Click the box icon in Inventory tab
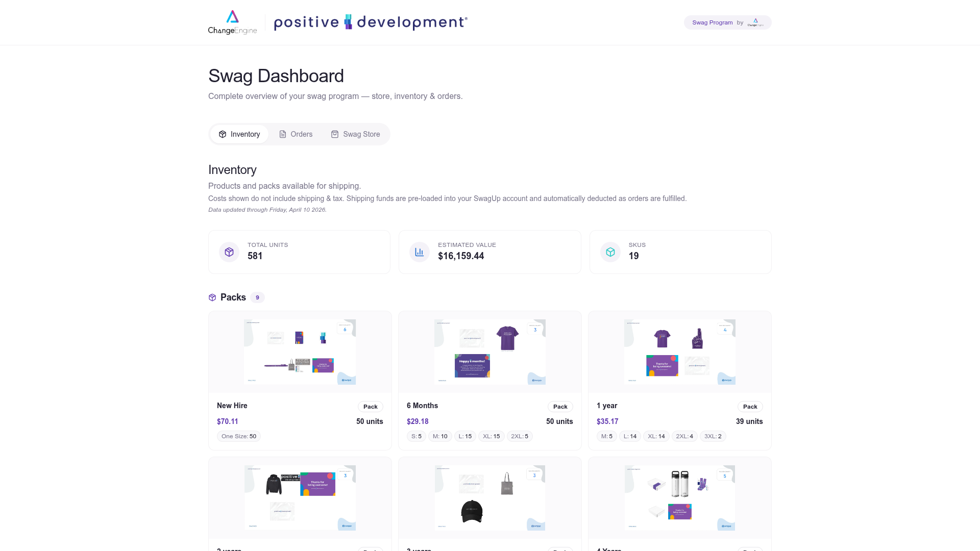 click(223, 134)
